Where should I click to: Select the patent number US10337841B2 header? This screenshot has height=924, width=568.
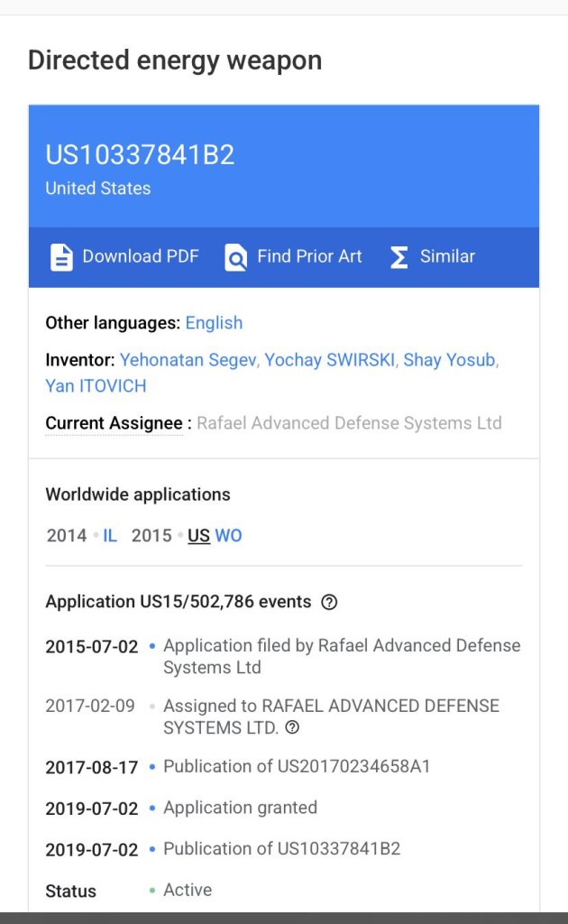140,155
